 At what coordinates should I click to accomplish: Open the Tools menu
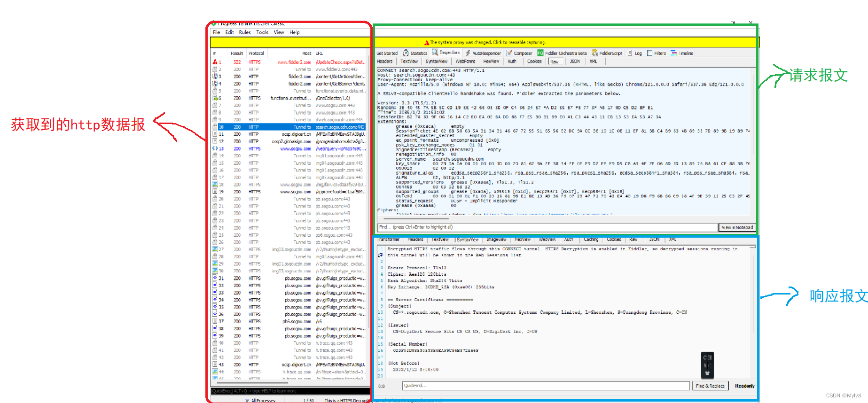click(262, 32)
